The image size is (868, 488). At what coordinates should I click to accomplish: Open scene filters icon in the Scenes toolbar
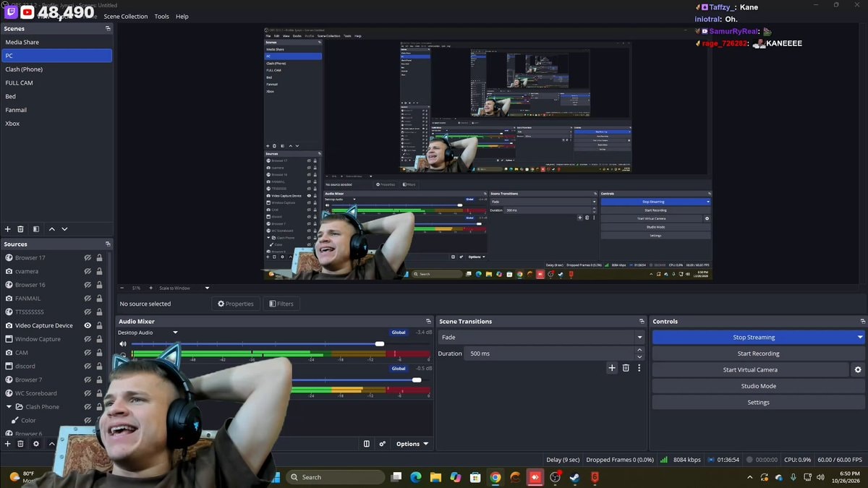point(36,229)
